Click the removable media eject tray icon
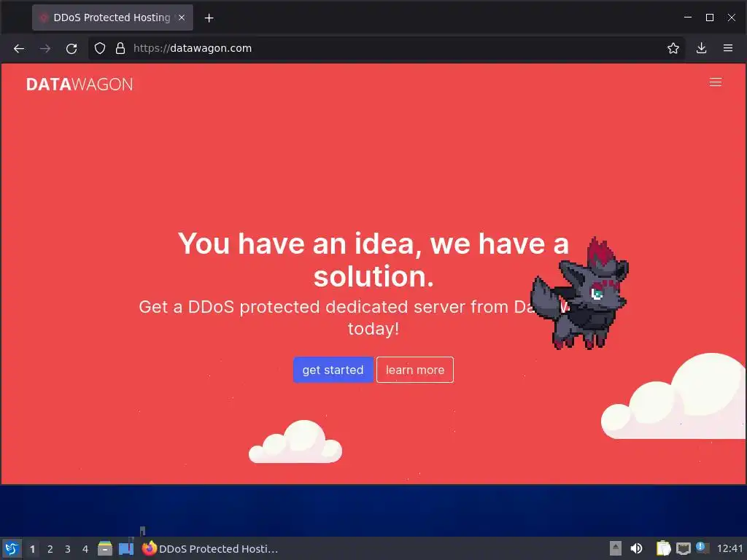 pos(616,548)
